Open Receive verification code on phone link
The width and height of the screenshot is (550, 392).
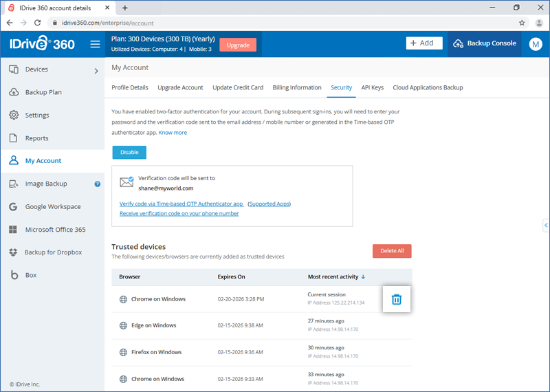click(179, 214)
